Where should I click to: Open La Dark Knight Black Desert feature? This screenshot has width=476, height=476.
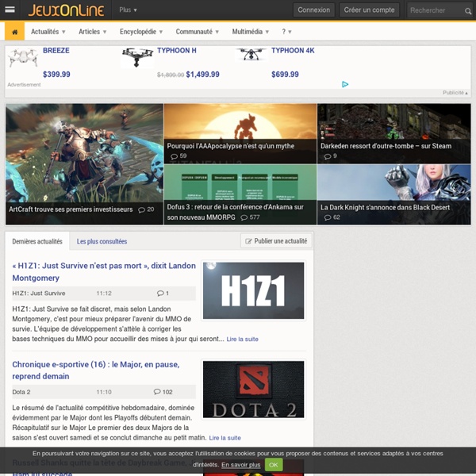(x=394, y=195)
